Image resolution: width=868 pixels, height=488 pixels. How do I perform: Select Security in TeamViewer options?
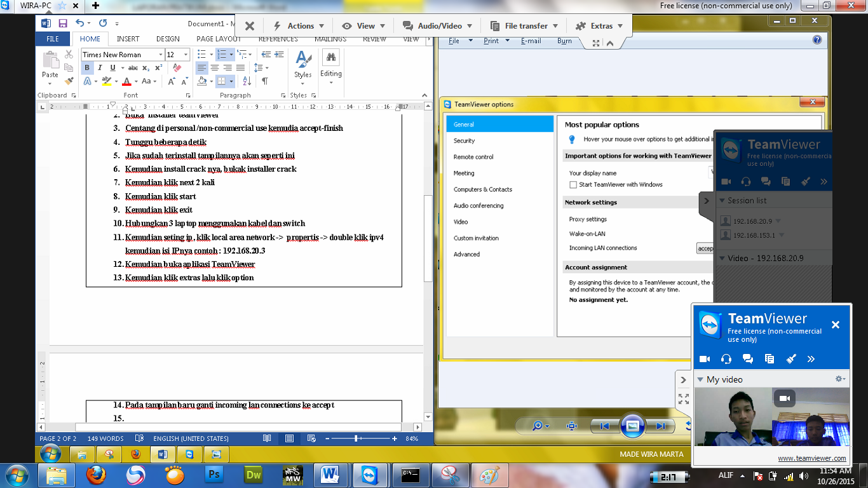[464, 141]
